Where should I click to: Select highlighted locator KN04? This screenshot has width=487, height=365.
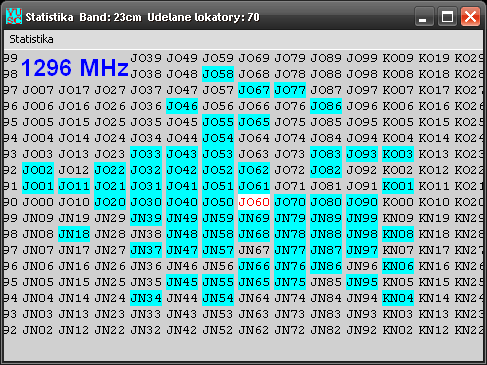pos(398,298)
